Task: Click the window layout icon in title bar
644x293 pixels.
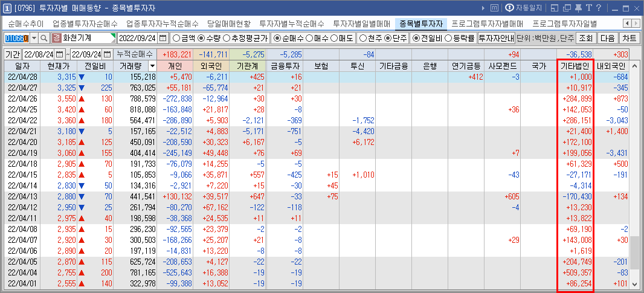Action: (x=555, y=8)
